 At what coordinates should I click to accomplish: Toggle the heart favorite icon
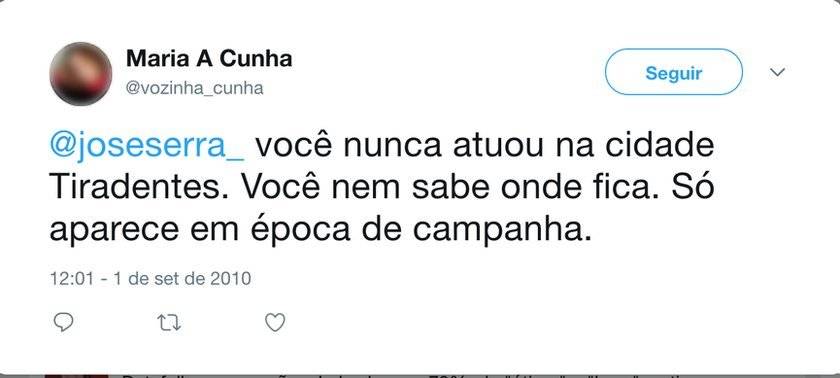275,322
